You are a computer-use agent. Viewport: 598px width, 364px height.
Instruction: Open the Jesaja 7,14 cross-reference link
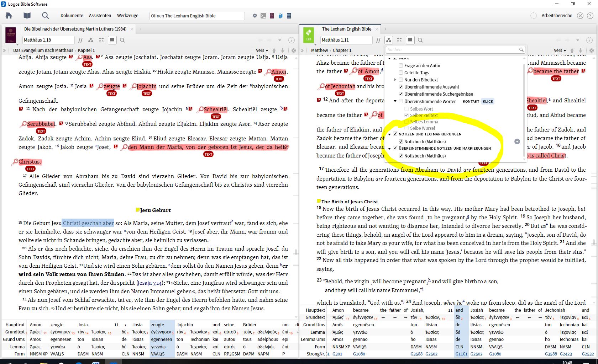149,283
